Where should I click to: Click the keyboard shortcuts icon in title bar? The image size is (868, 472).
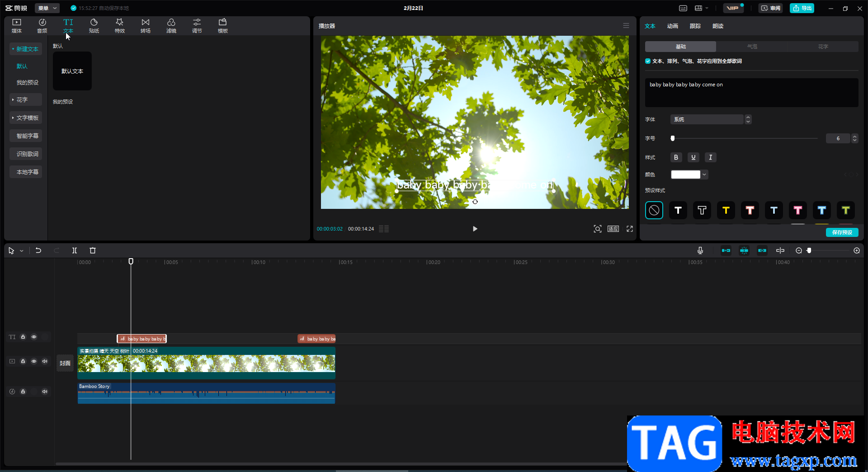click(683, 8)
